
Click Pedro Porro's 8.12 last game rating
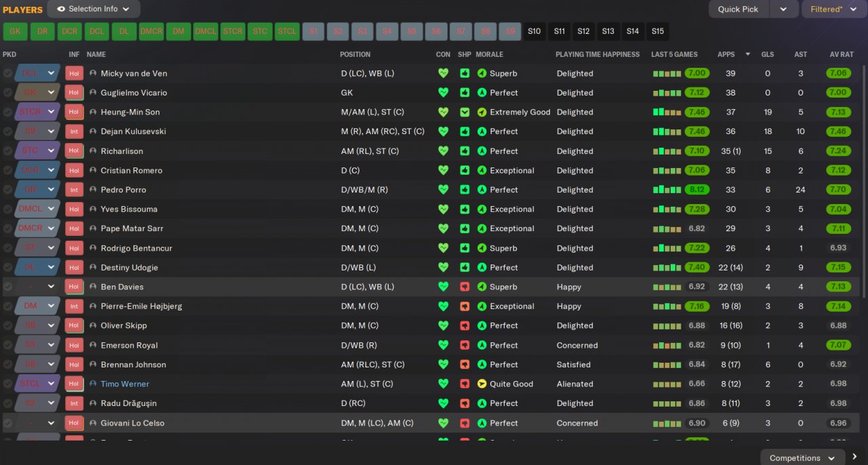coord(696,190)
